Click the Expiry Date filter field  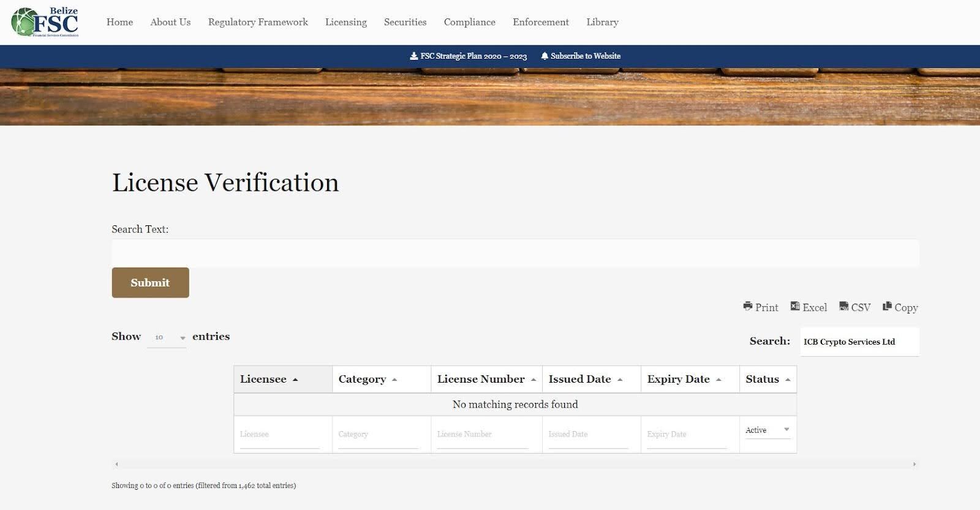coord(687,435)
